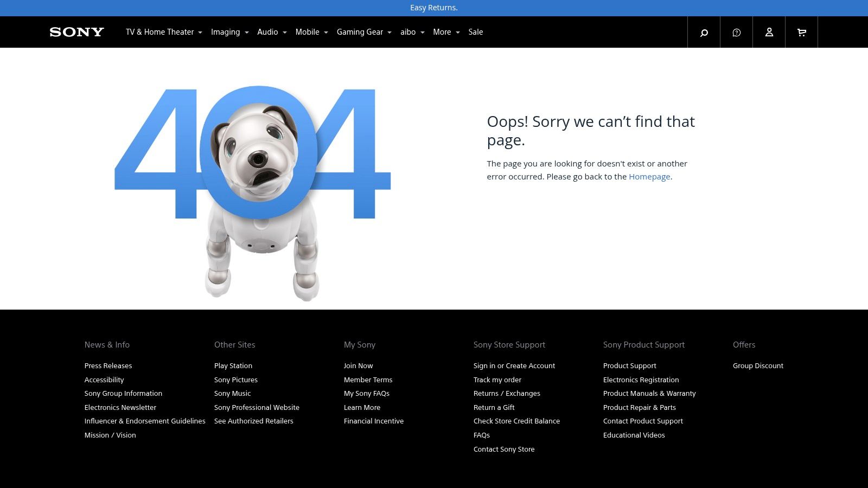
Task: Open the Accessibility footer link
Action: tap(104, 380)
